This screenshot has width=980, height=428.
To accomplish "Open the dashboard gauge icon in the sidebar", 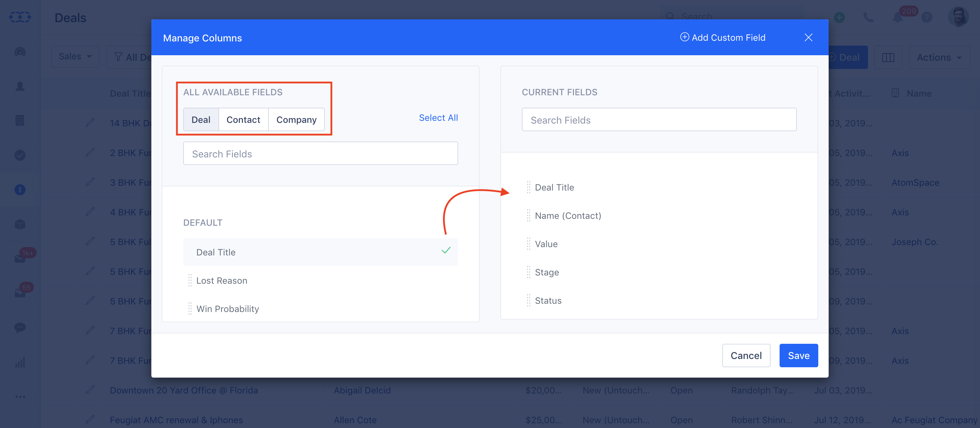I will coord(20,52).
